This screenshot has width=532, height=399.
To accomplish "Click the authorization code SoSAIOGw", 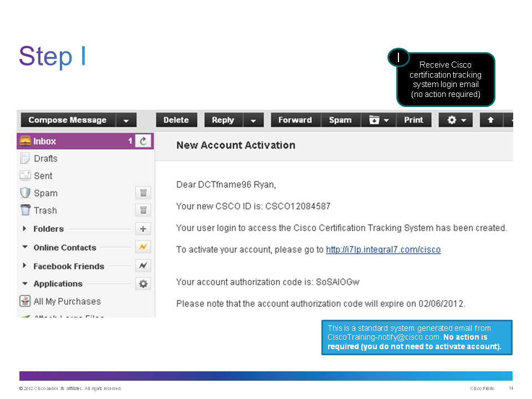I will pyautogui.click(x=337, y=282).
